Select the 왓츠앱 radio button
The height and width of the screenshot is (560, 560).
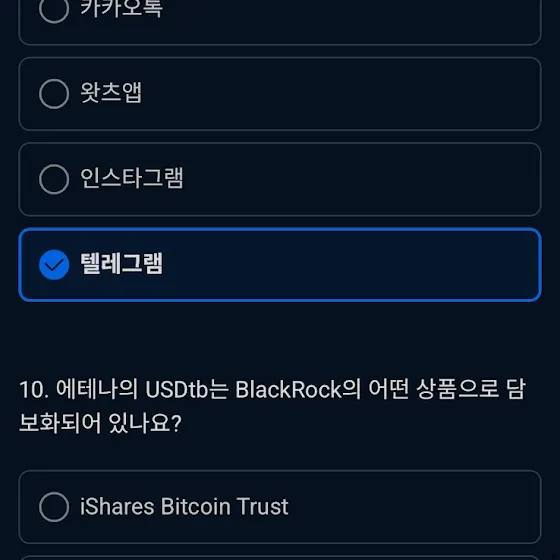pyautogui.click(x=54, y=94)
